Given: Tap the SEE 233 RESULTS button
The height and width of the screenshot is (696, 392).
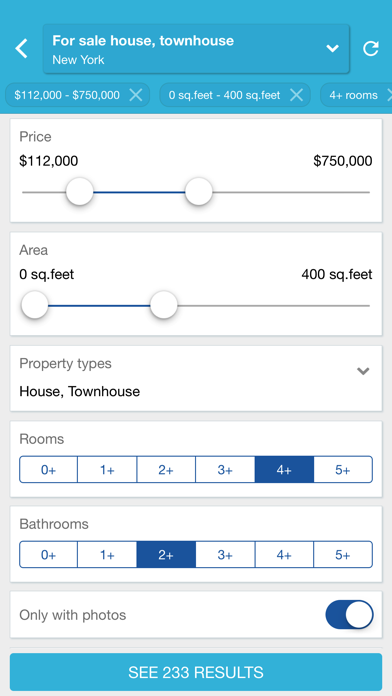Looking at the screenshot, I should [x=196, y=672].
